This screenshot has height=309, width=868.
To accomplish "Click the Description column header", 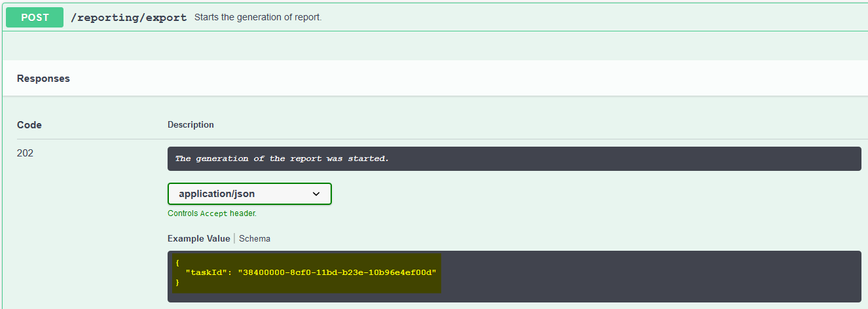I will tap(190, 124).
